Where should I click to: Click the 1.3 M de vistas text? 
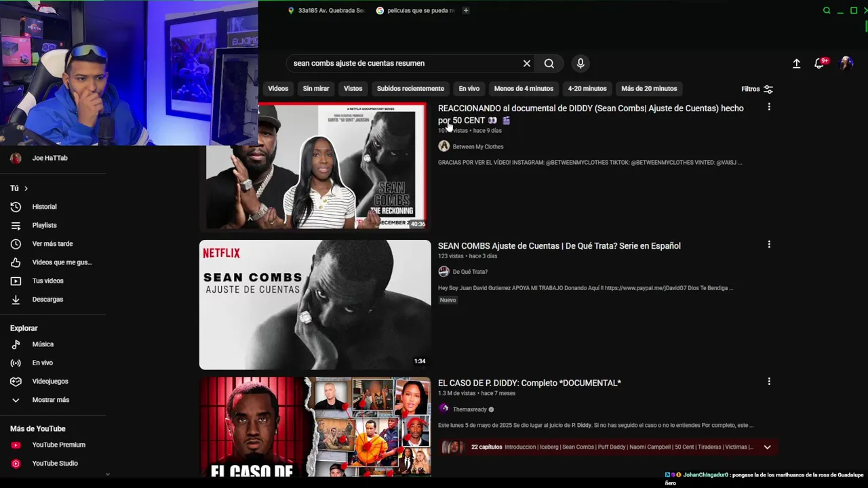(456, 393)
